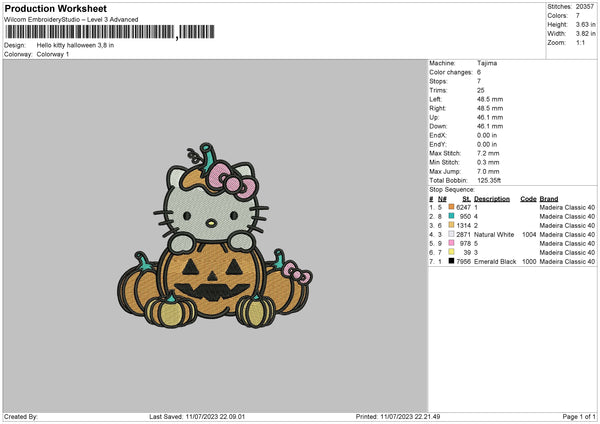Click the Stop Sequence heading

452,188
